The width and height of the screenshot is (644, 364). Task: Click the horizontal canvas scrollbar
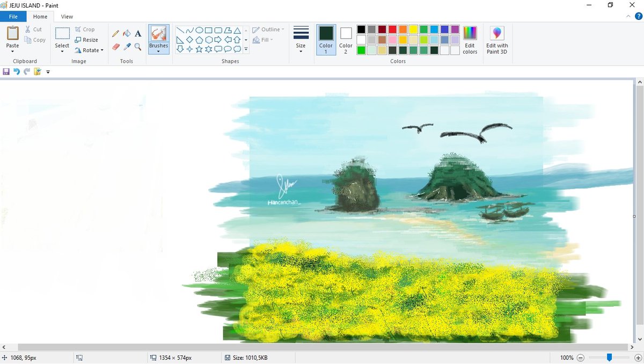tap(323, 347)
